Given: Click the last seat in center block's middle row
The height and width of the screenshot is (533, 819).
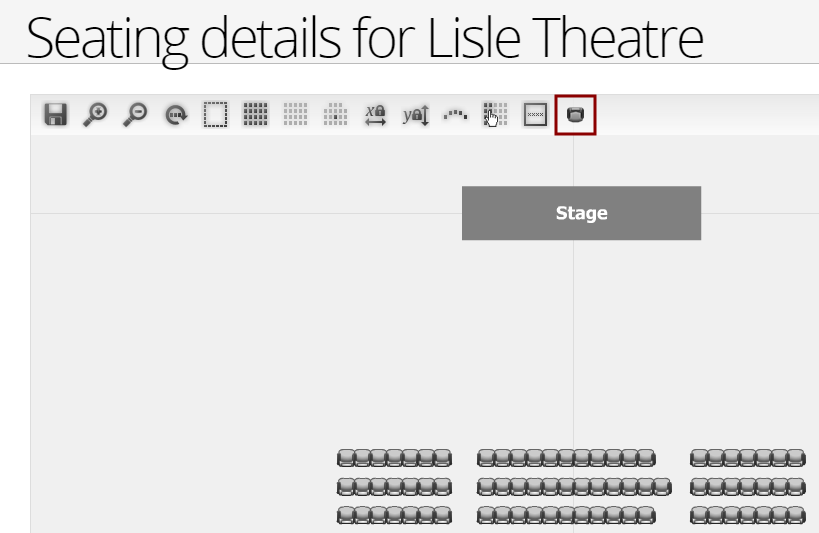Looking at the screenshot, I should coord(662,487).
